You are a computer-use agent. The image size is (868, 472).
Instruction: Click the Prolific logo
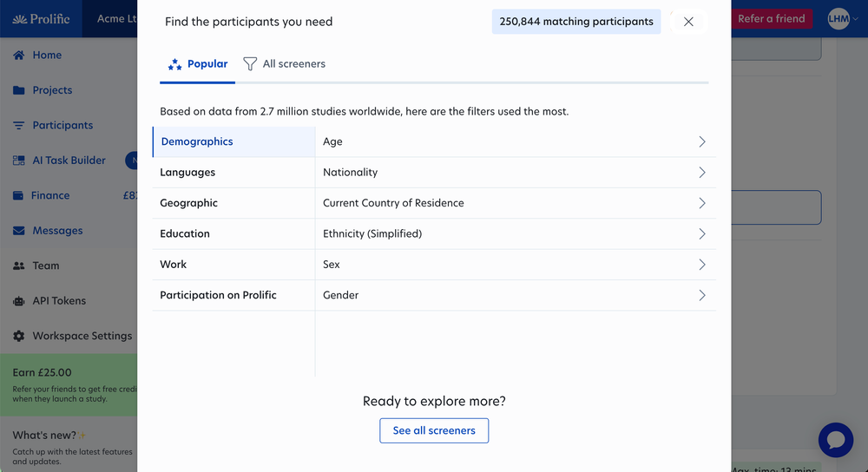point(41,19)
